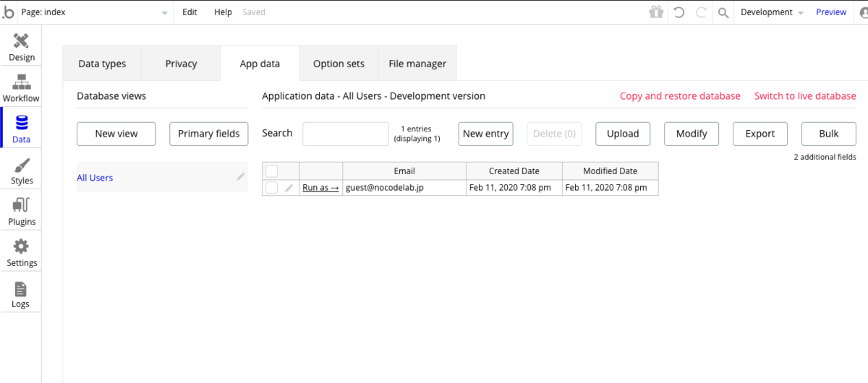Edit the guest@nocodelab.jp entry pencil icon

[x=289, y=188]
